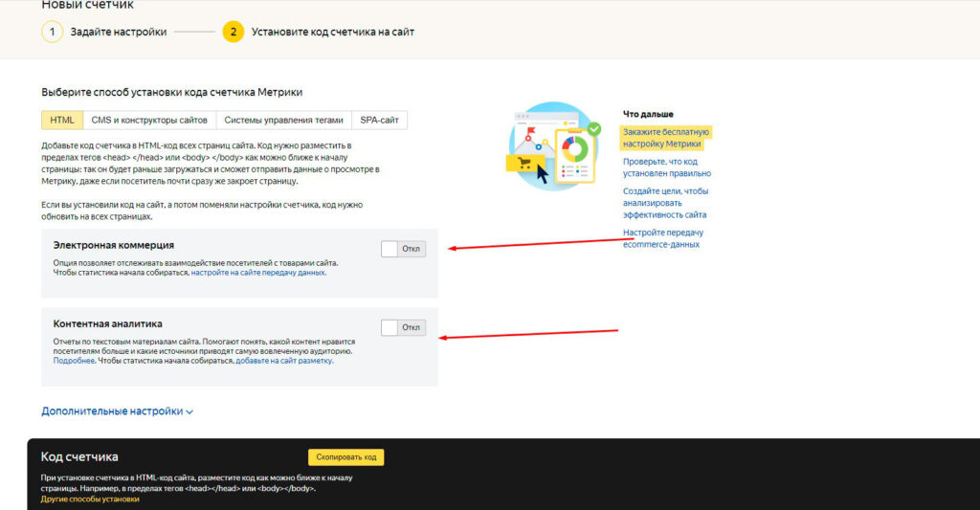This screenshot has width=980, height=510.
Task: Enable Контентная аналитика toggle
Action: (403, 327)
